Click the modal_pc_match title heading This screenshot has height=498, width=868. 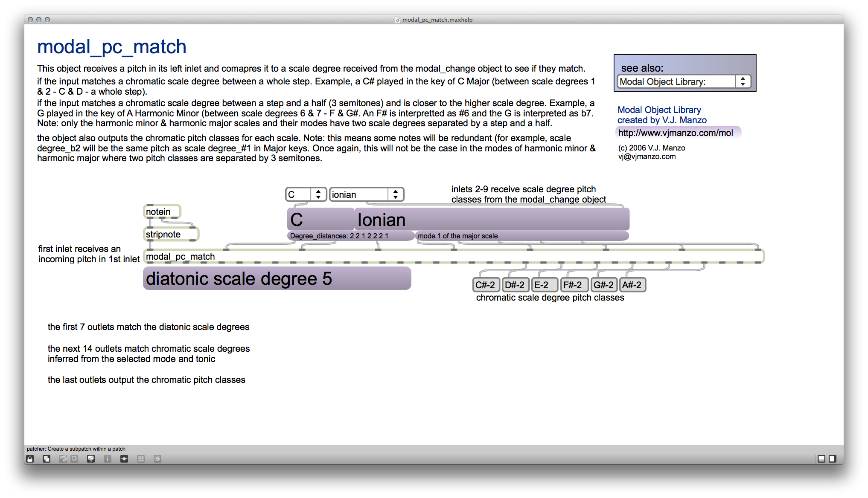(112, 46)
